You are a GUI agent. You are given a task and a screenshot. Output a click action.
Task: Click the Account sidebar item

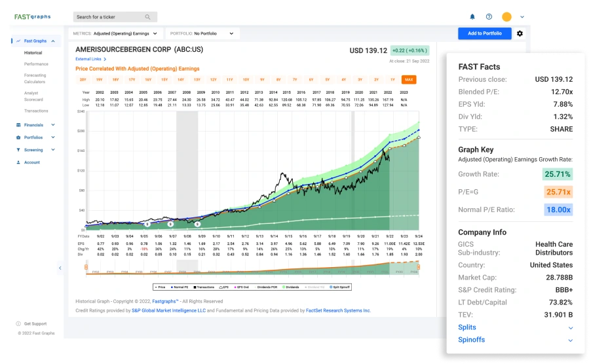[x=31, y=162]
